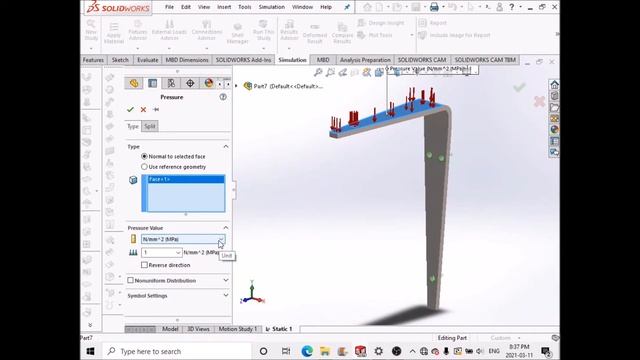Collapse the Pressure Value section chevron

tap(226, 228)
